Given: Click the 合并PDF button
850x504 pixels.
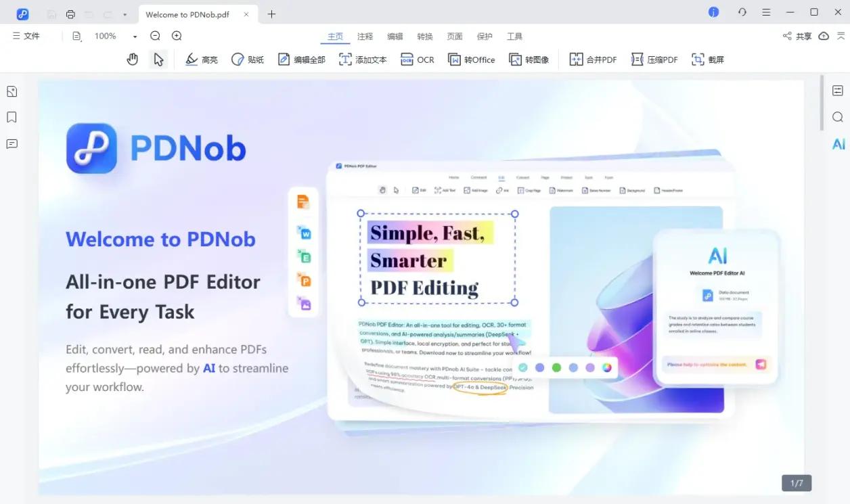Looking at the screenshot, I should tap(594, 60).
